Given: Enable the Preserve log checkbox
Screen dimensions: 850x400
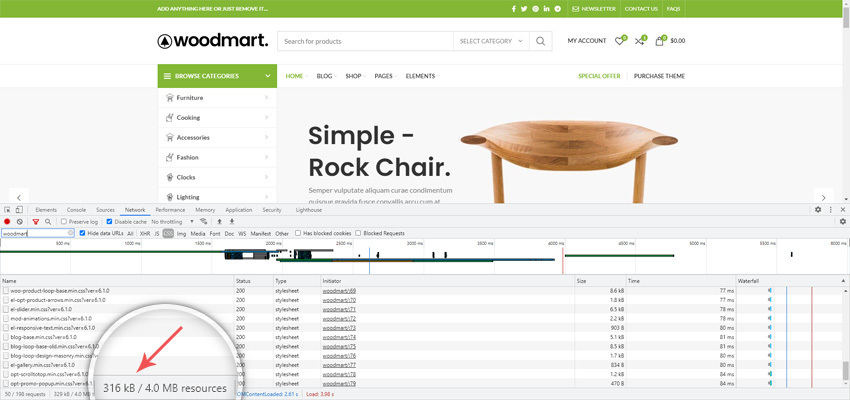Looking at the screenshot, I should (64, 222).
